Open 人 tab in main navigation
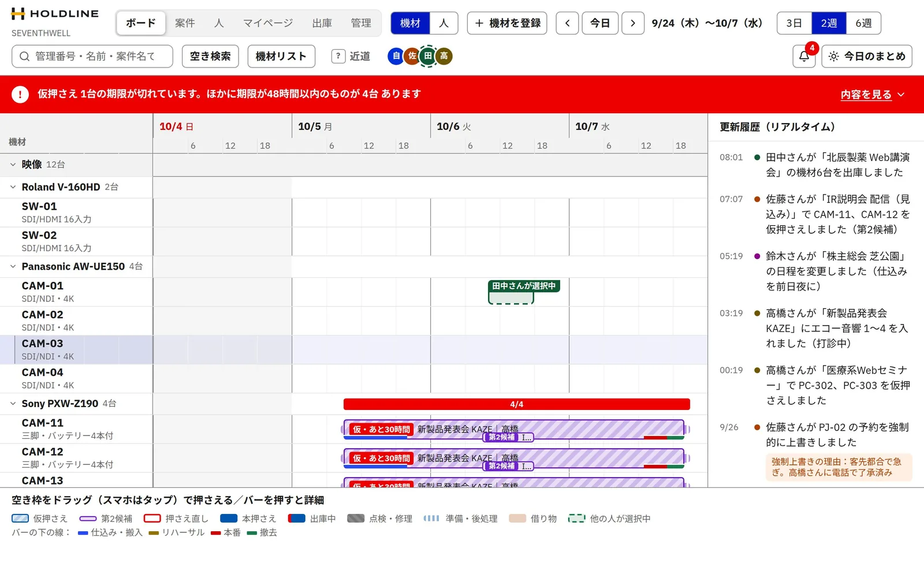The height and width of the screenshot is (563, 924). tap(219, 23)
